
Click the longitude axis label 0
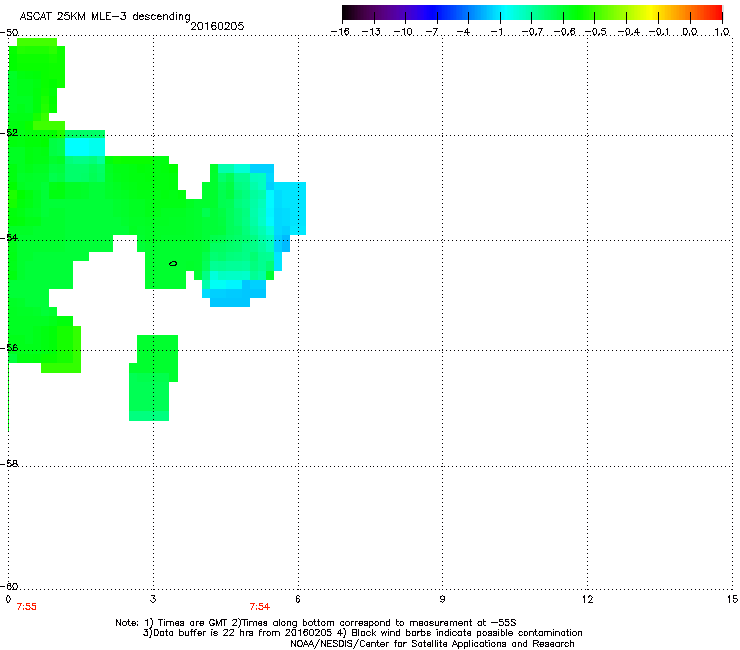[x=8, y=599]
